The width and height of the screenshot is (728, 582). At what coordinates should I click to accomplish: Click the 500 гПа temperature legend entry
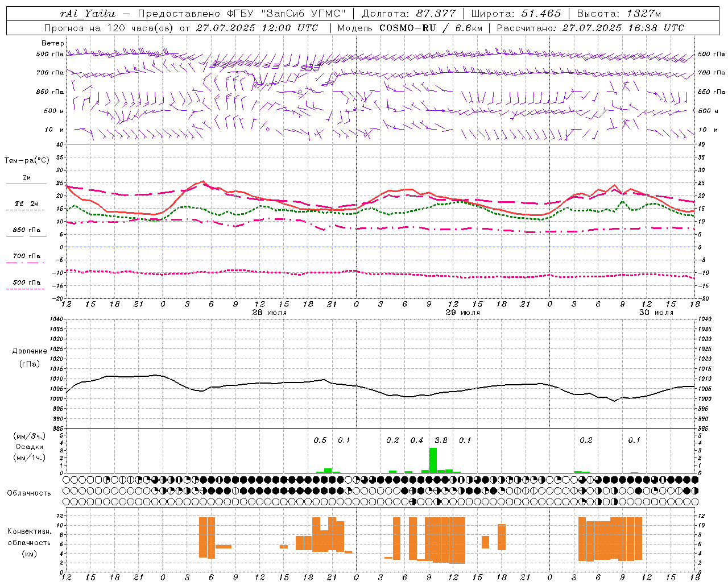pos(27,282)
